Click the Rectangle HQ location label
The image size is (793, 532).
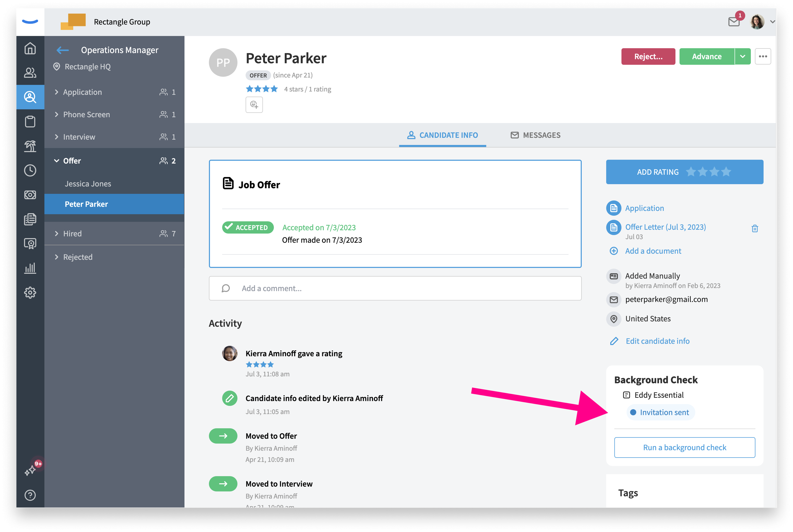click(x=88, y=67)
